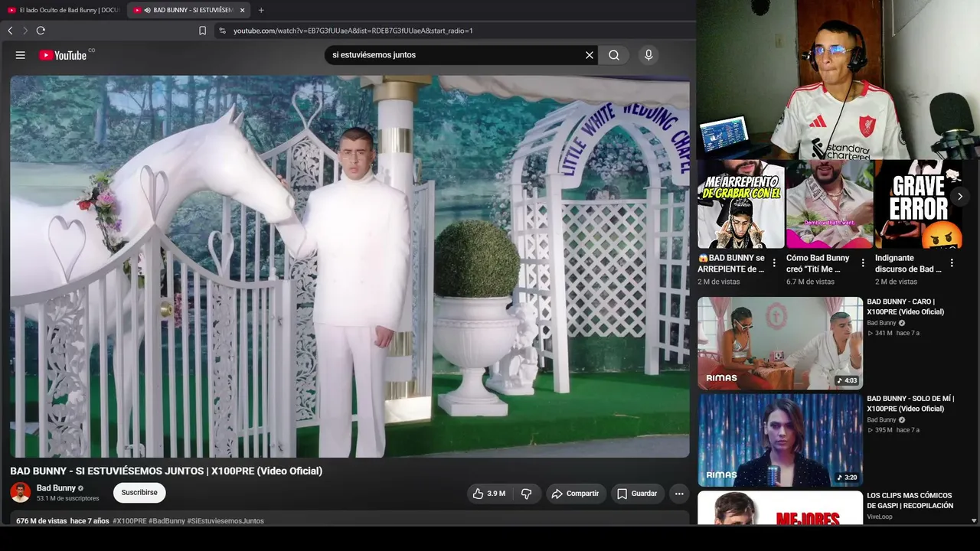Image resolution: width=980 pixels, height=551 pixels.
Task: Select the BAD BUNNY - SI ESTUVIÉSEMOS tab
Action: coord(188,10)
